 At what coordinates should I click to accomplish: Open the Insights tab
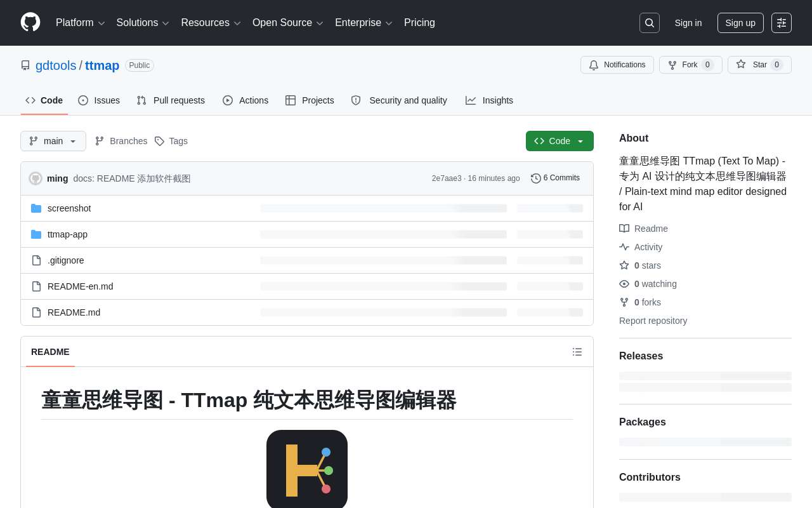click(x=489, y=100)
